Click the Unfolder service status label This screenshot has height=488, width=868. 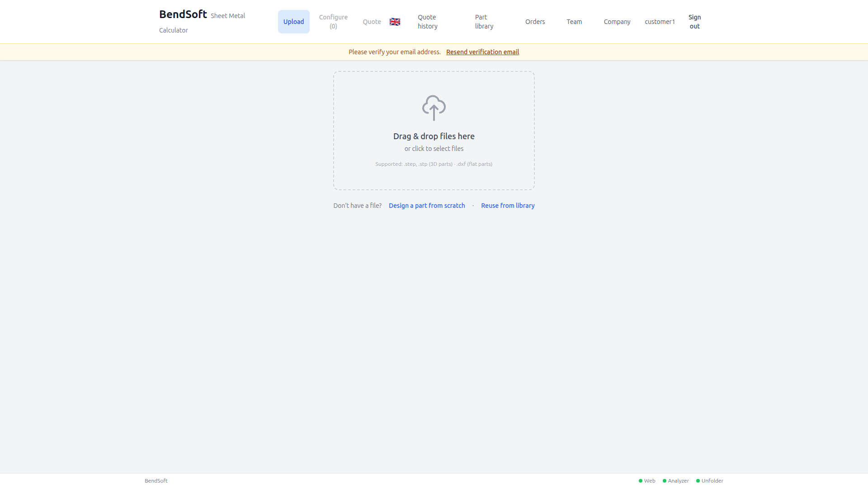[x=712, y=481]
